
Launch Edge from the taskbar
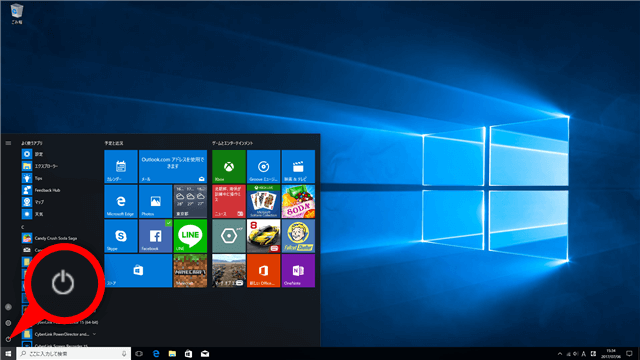[156, 353]
